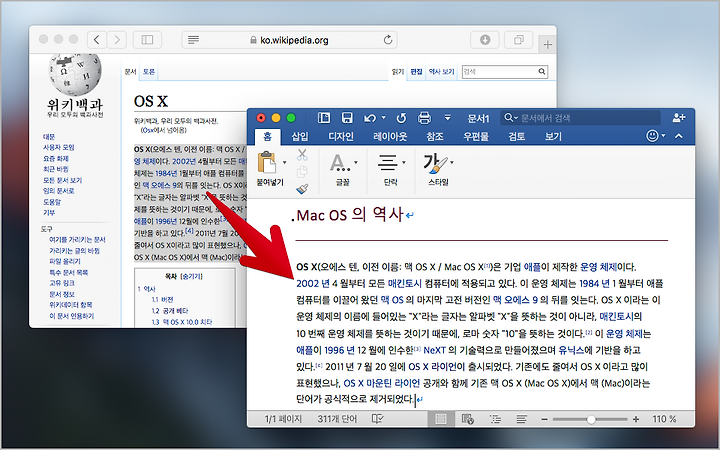Collapse the Word ribbon with chevron
This screenshot has height=450, width=720.
pyautogui.click(x=679, y=136)
